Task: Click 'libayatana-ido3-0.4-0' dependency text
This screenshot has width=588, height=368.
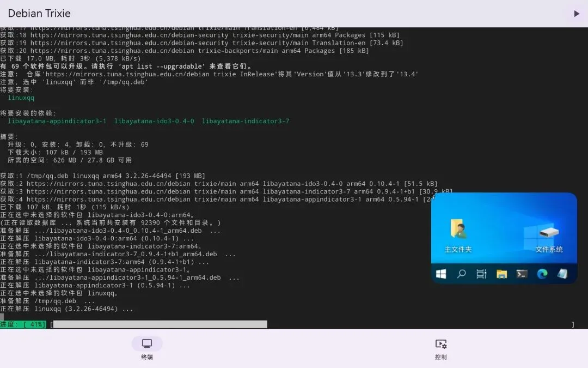Action: coord(154,121)
